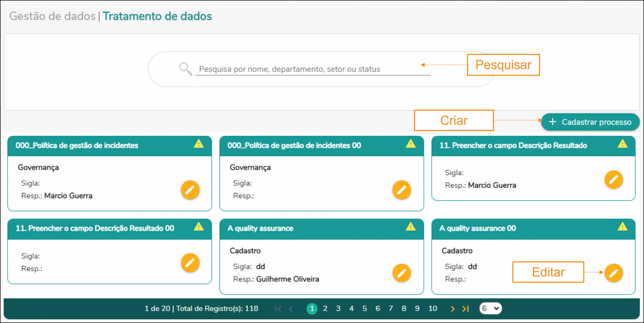Click Marcio Guerra in first Governança card
The width and height of the screenshot is (644, 323).
tap(68, 196)
